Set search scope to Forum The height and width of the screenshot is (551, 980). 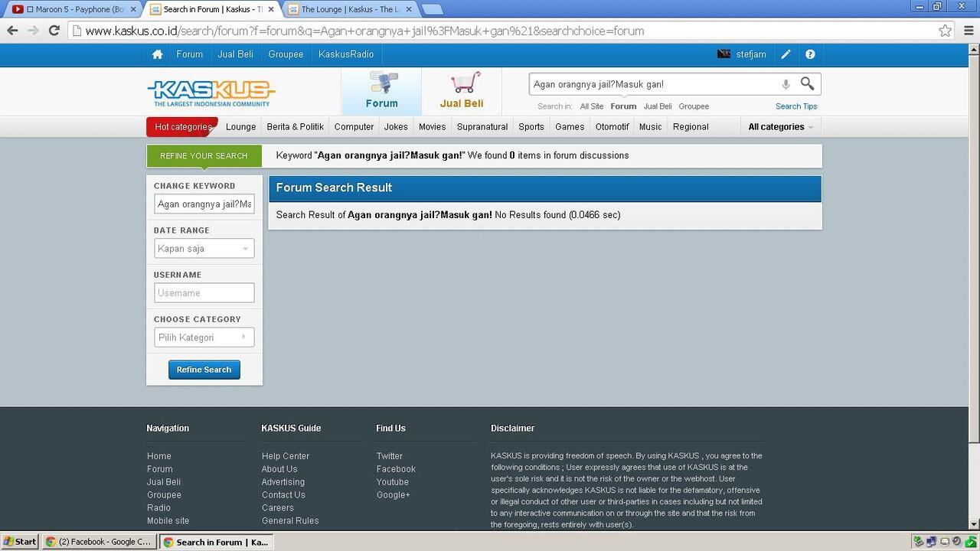(623, 106)
